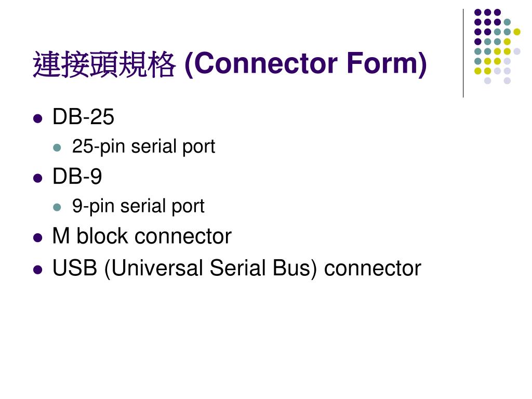Select the DB-25 bullet text
Screen dimensions: 532x399
click(x=83, y=117)
